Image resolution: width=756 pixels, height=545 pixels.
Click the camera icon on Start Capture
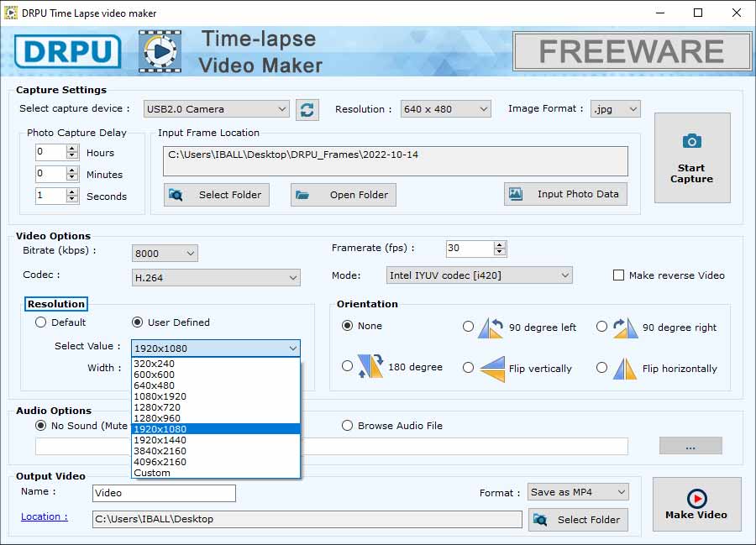coord(692,141)
